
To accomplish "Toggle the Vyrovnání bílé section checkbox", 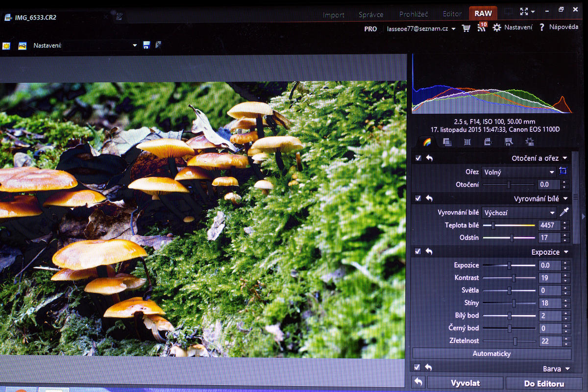I will coord(418,198).
